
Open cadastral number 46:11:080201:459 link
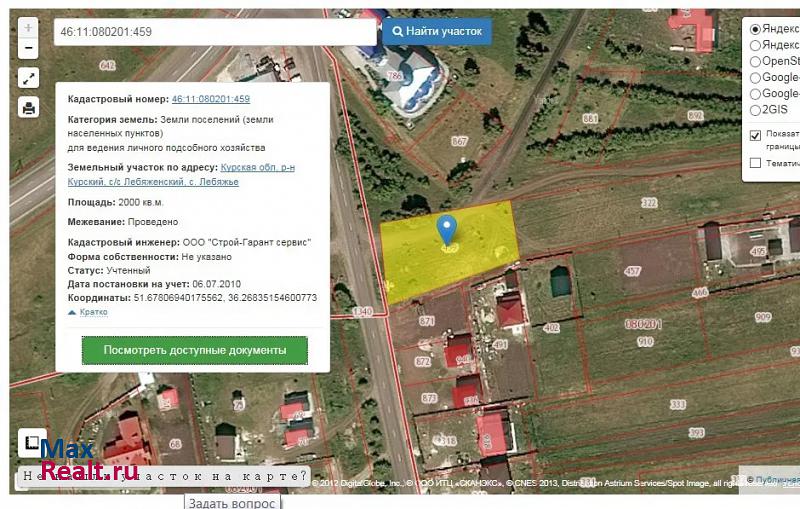(x=210, y=99)
